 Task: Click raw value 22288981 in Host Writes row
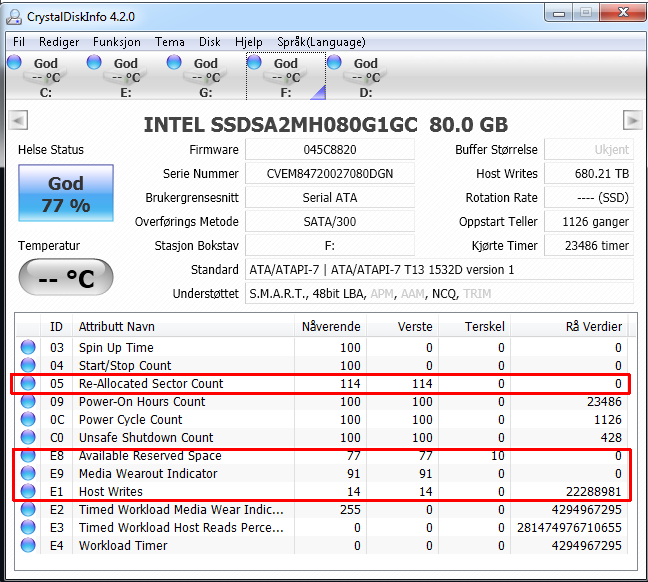(593, 491)
